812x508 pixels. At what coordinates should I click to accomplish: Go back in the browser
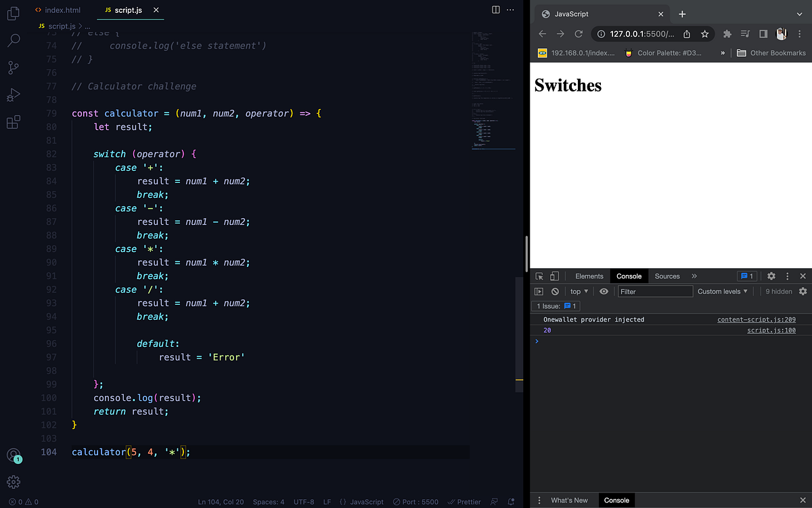click(x=542, y=34)
